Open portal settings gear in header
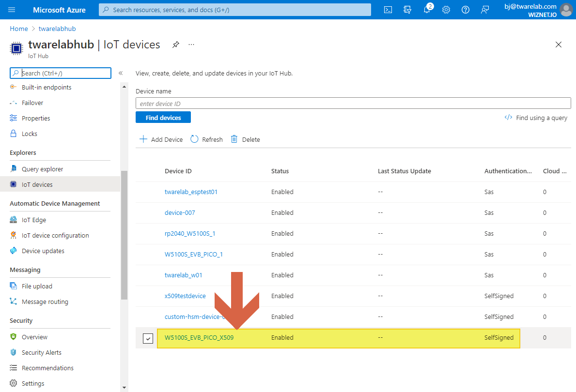 [x=446, y=10]
